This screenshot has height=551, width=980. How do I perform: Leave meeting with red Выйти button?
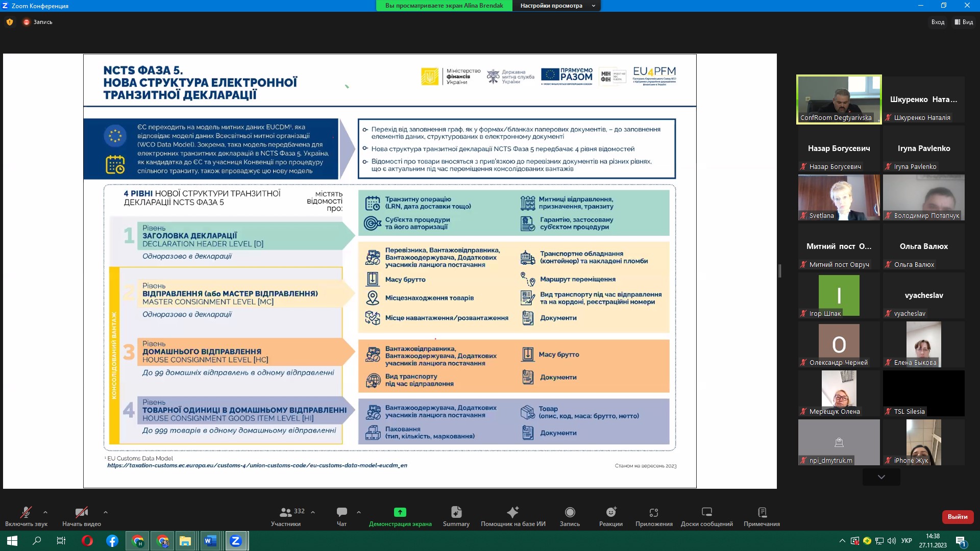[958, 517]
